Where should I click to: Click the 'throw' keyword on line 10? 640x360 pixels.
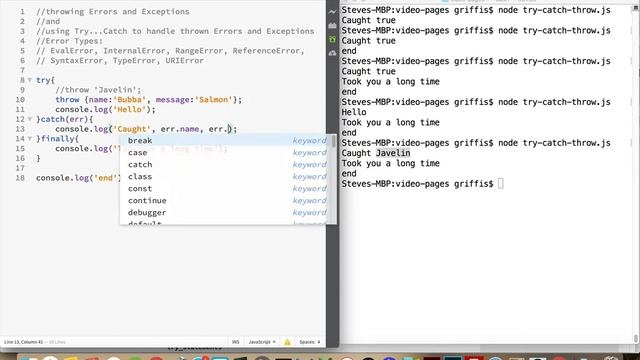pyautogui.click(x=67, y=100)
